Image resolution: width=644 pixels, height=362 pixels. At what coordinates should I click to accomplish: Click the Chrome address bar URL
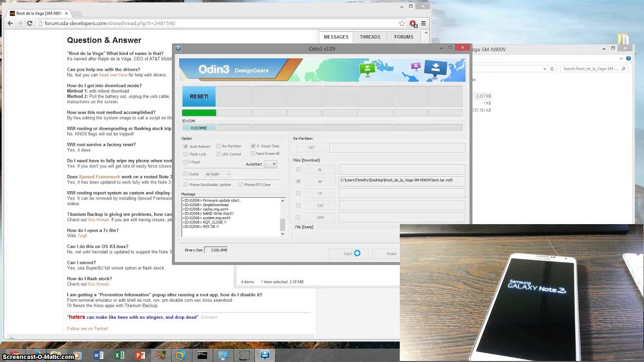point(110,23)
